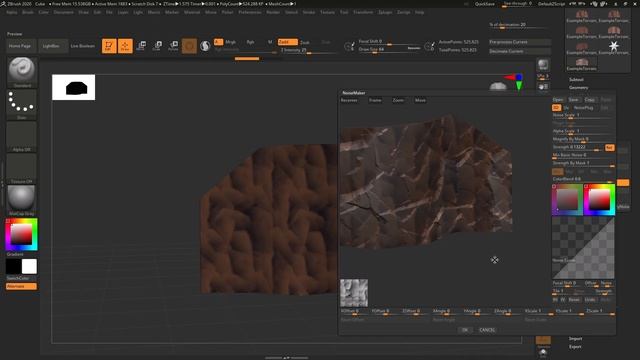Select the star-shaped tool thumbnail
Image resolution: width=640 pixels, height=360 pixels.
click(613, 46)
